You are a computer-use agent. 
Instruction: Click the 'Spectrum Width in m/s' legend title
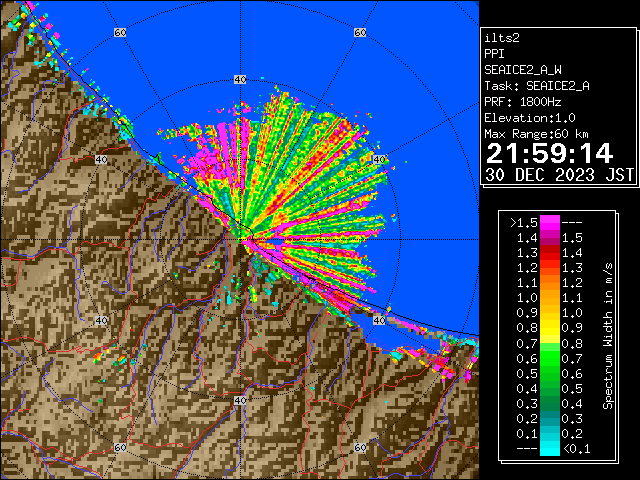(x=608, y=336)
